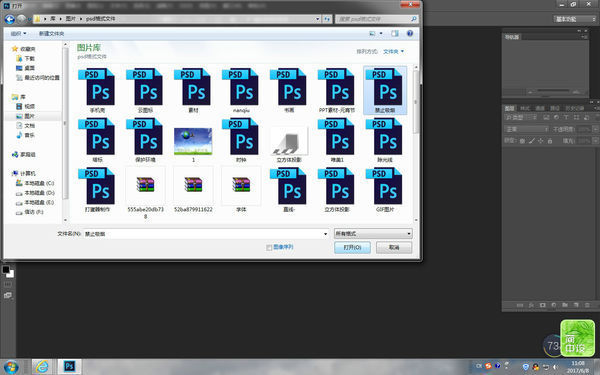600x375 pixels.
Task: Open the blend mode dropdown in Layers panel
Action: coord(526,129)
